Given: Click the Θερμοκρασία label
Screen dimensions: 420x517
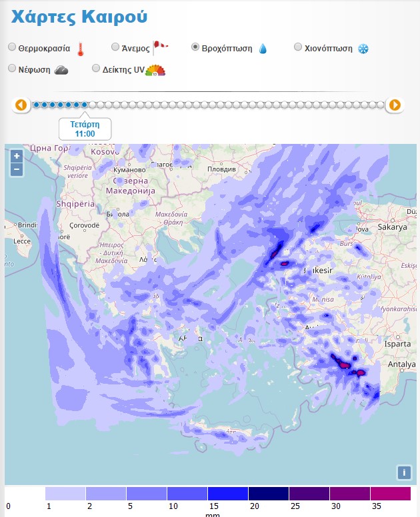Looking at the screenshot, I should (x=44, y=49).
